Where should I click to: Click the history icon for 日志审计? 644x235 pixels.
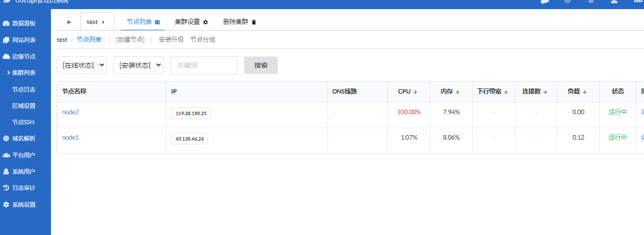6,188
